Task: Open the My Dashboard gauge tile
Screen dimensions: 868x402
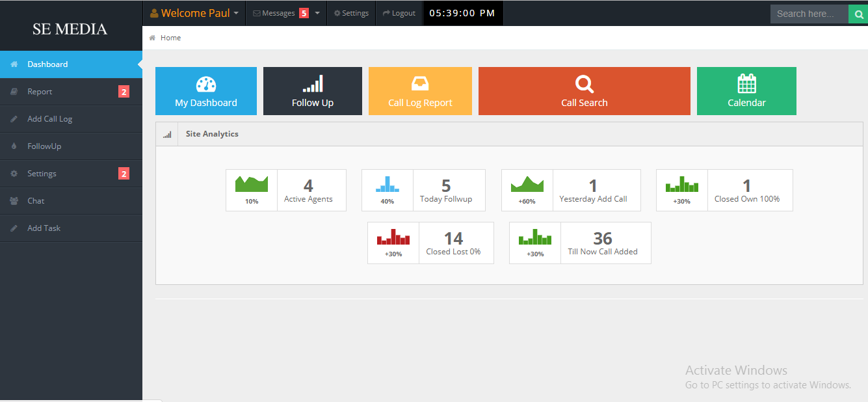Action: pos(206,91)
